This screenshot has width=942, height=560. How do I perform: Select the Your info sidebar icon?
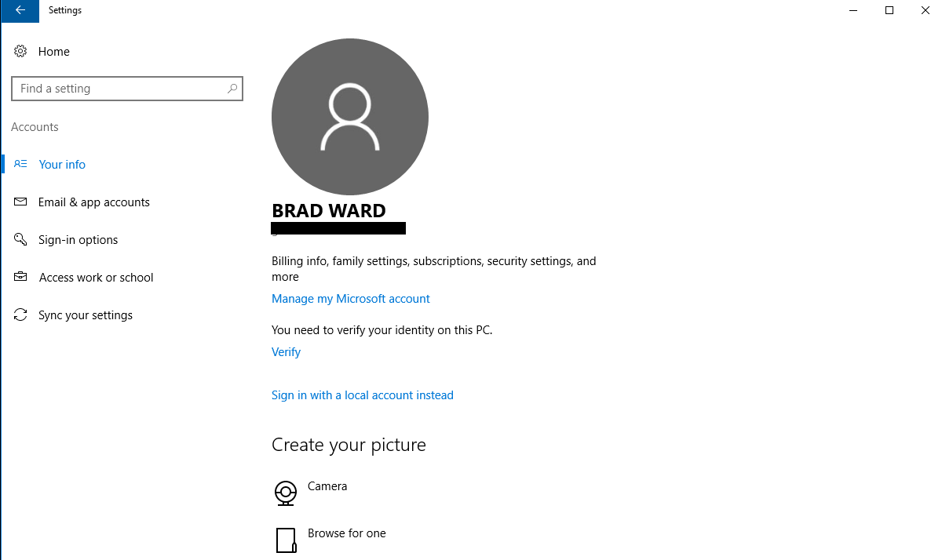(x=20, y=164)
